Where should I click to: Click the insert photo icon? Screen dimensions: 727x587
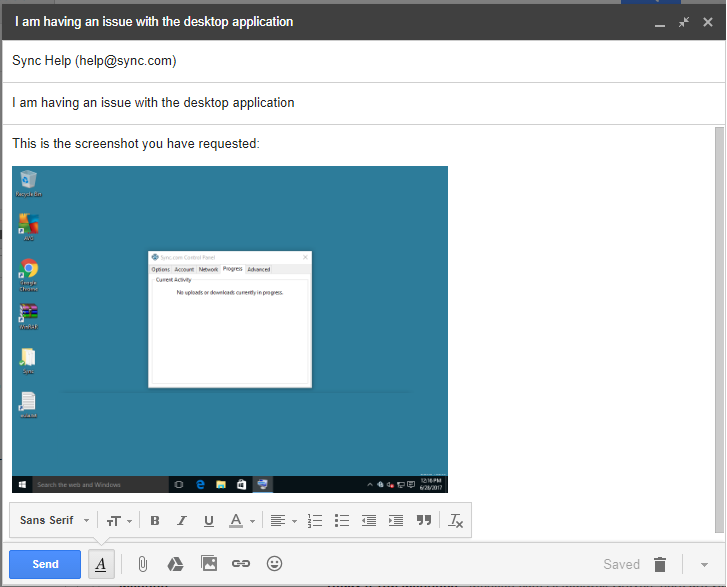coord(208,564)
